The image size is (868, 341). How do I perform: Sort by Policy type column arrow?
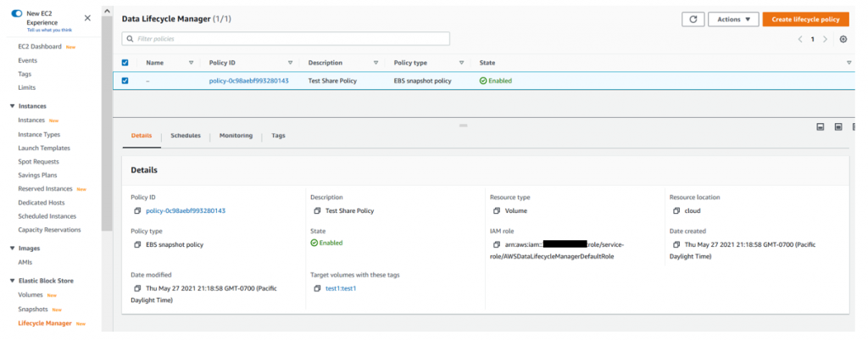tap(462, 63)
